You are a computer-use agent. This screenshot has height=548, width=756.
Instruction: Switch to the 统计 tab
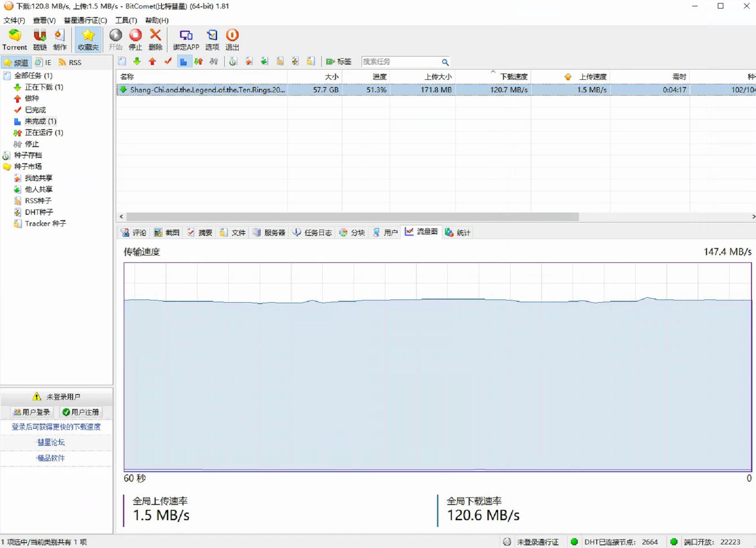(x=458, y=232)
